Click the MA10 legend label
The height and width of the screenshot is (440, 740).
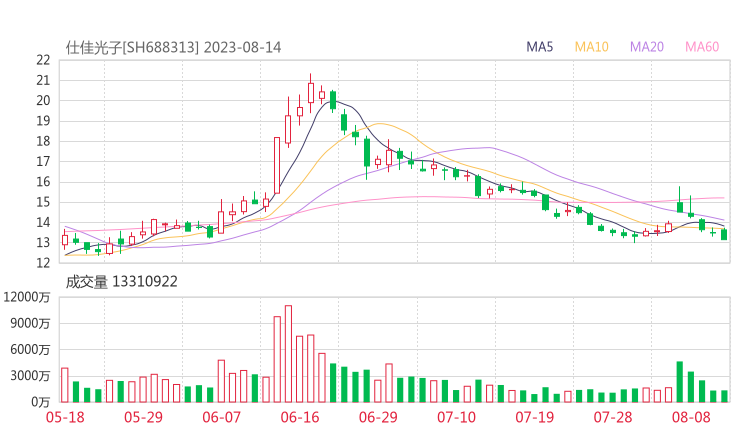coord(591,47)
